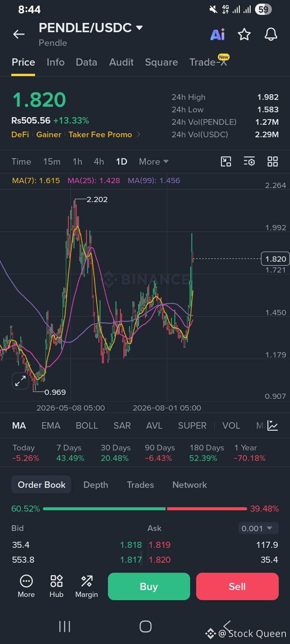Viewport: 290px width, 644px height.
Task: Open the Taker Fee Promo link
Action: [100, 134]
